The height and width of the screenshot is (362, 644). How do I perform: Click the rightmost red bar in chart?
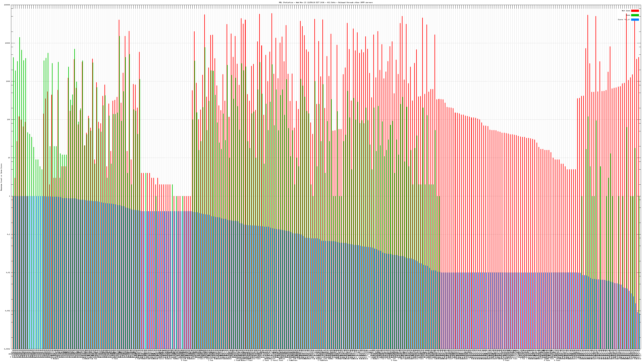pyautogui.click(x=639, y=125)
